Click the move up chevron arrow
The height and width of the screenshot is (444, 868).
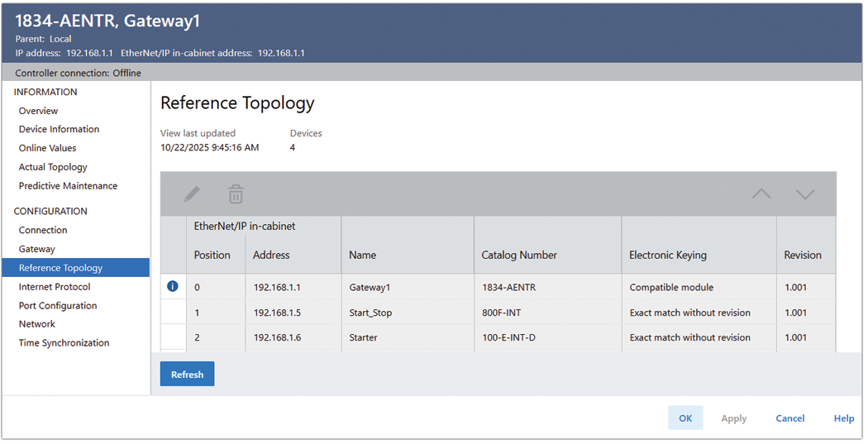click(761, 193)
